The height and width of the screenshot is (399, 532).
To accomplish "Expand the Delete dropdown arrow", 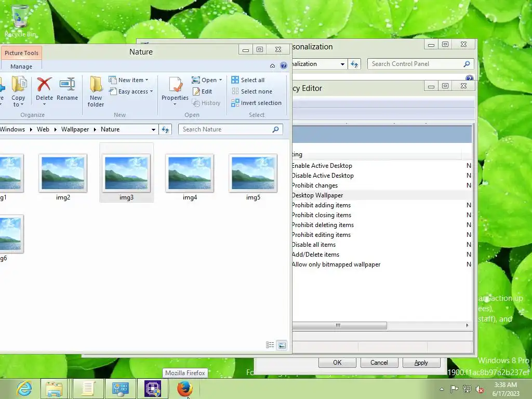I will click(x=44, y=104).
